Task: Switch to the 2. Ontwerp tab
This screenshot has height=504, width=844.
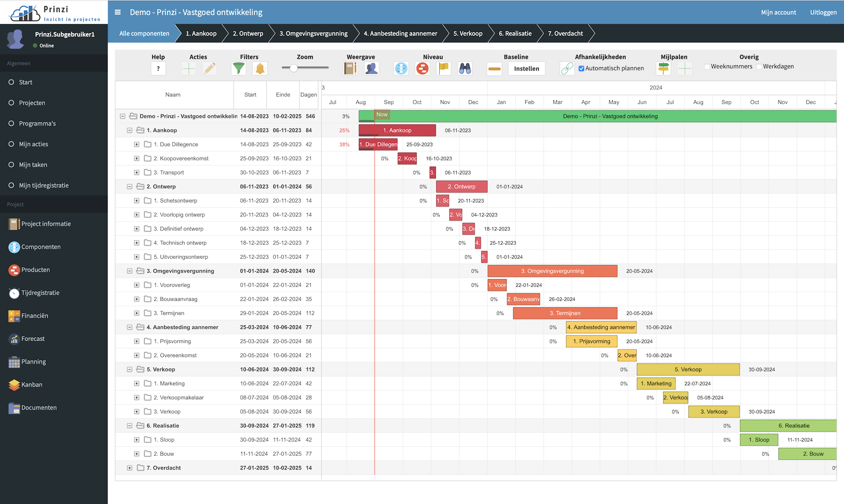Action: [248, 33]
